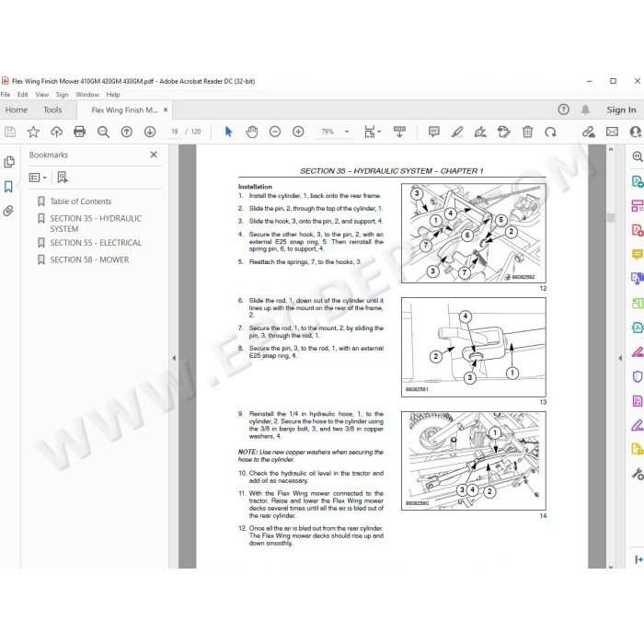644x644 pixels.
Task: Add document to starred favorites
Action: point(33,132)
